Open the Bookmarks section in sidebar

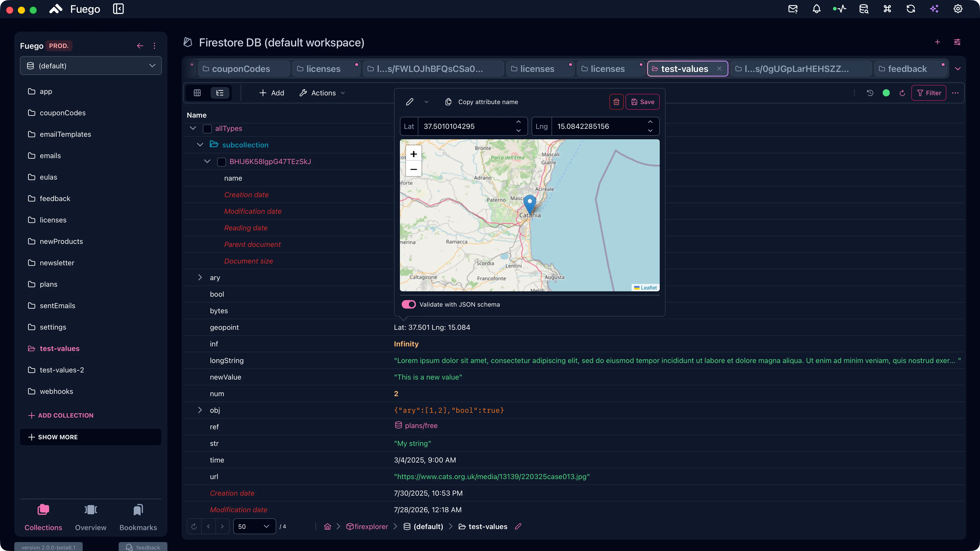(x=138, y=518)
